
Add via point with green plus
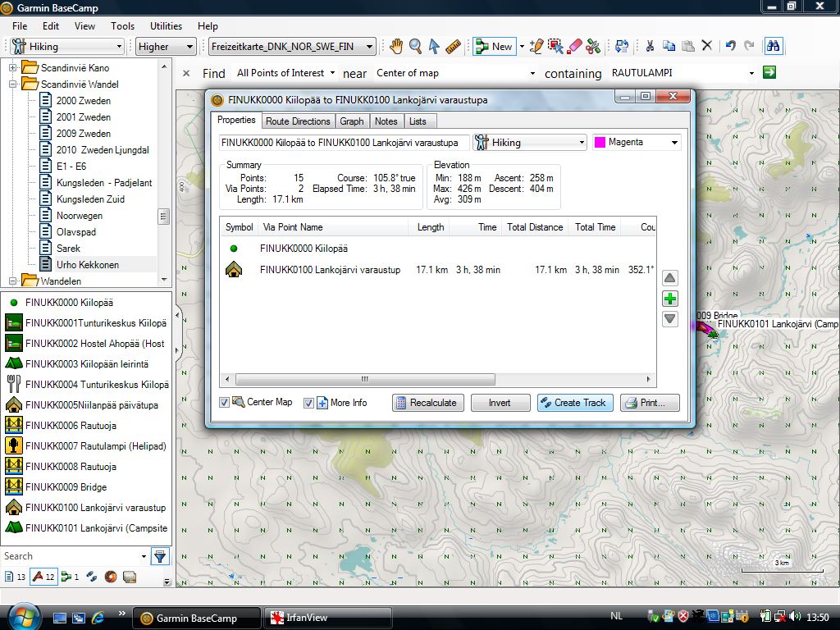point(670,299)
